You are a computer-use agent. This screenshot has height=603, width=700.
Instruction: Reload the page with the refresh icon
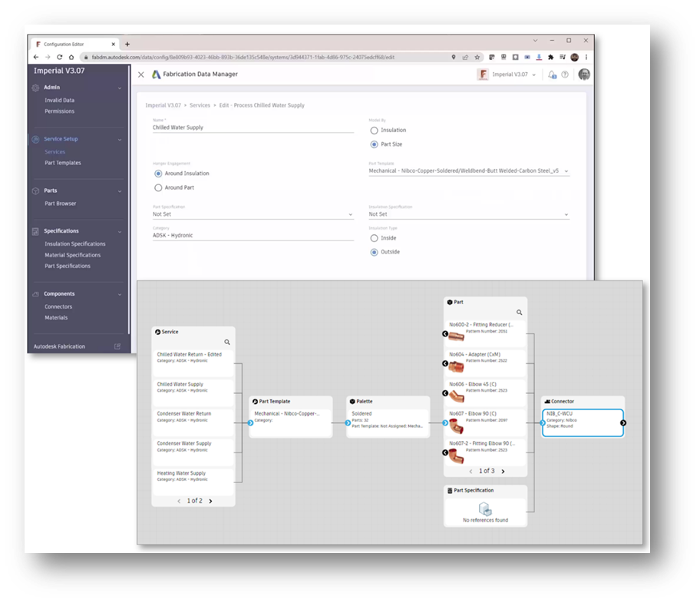[59, 57]
